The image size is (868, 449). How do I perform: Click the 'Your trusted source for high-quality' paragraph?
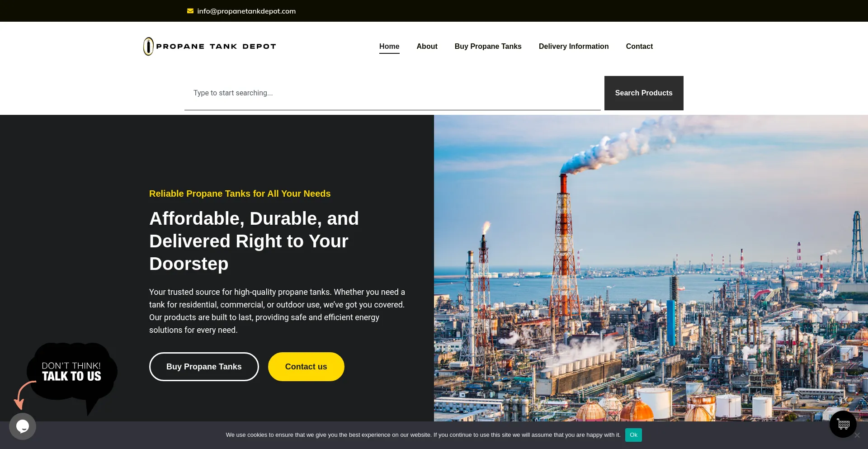(x=277, y=311)
